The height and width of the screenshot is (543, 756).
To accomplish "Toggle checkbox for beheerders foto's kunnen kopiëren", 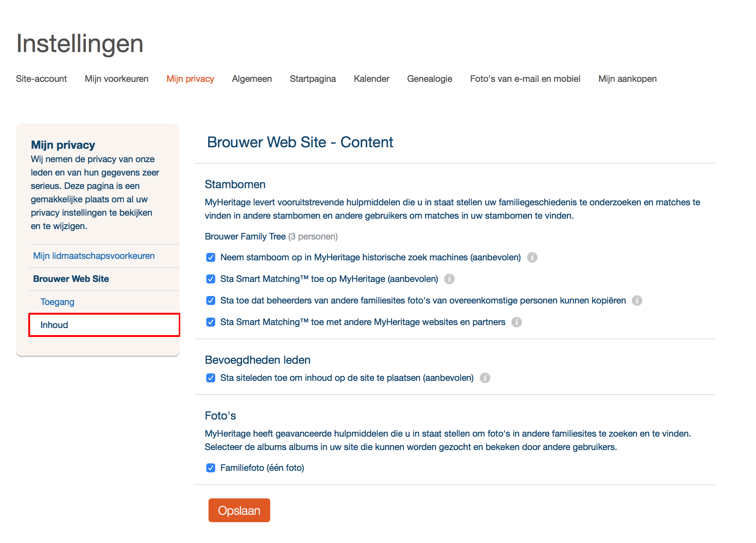I will 211,301.
